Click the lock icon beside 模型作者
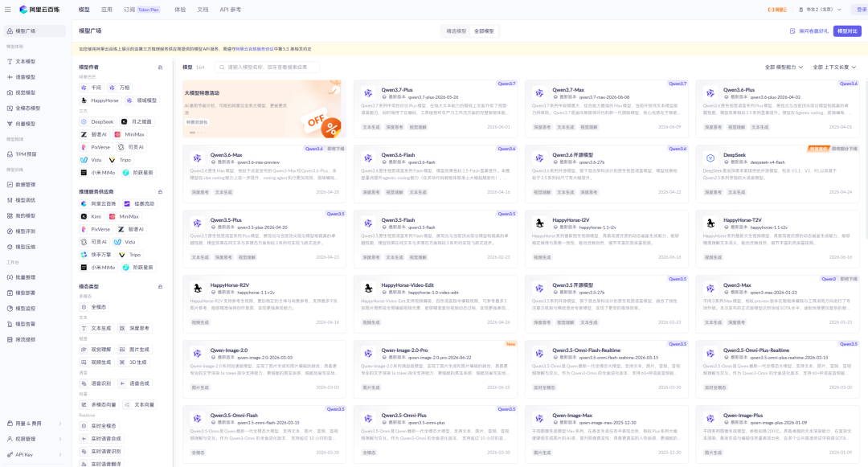The height and width of the screenshot is (467, 868). click(160, 68)
